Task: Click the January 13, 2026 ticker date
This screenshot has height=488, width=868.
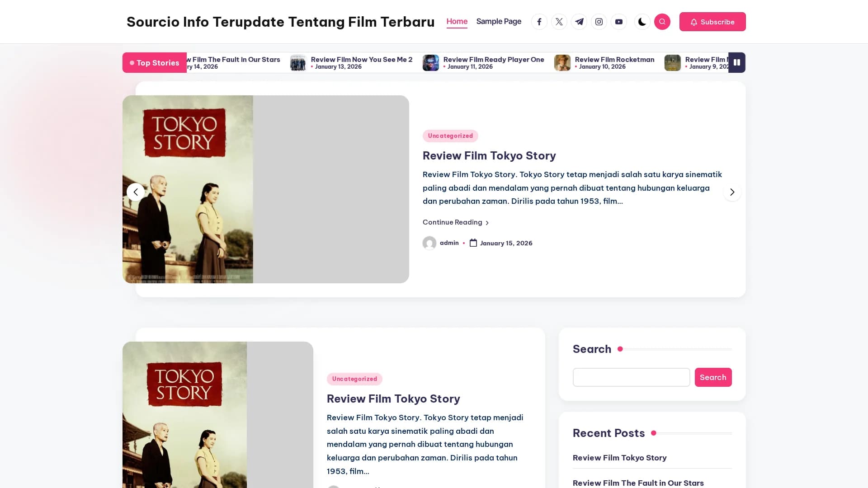Action: tap(338, 67)
